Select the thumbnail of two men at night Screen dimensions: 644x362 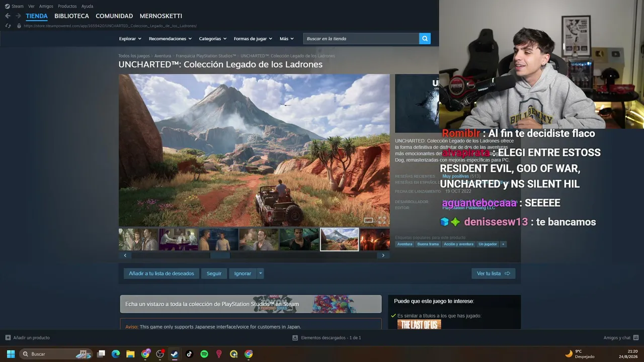click(218, 239)
